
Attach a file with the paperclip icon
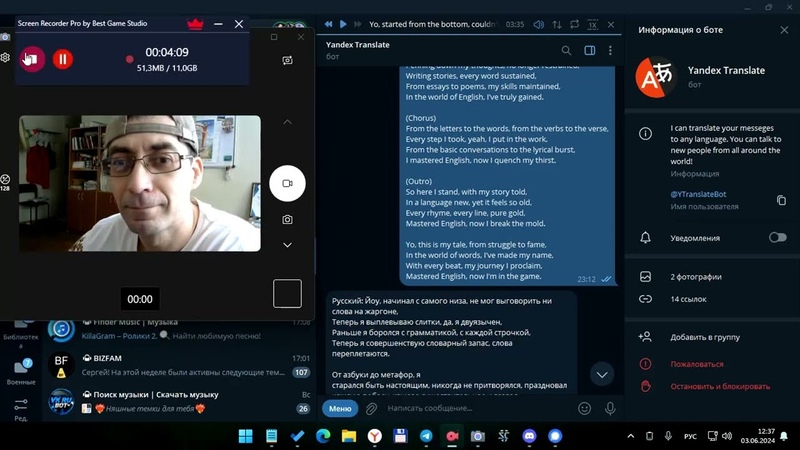tap(371, 408)
